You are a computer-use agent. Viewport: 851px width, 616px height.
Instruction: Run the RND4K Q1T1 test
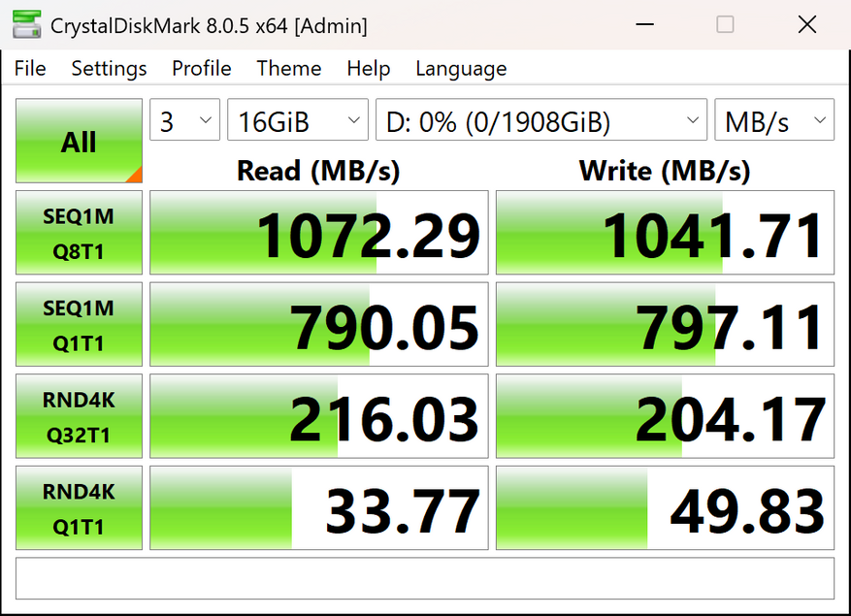pos(79,507)
